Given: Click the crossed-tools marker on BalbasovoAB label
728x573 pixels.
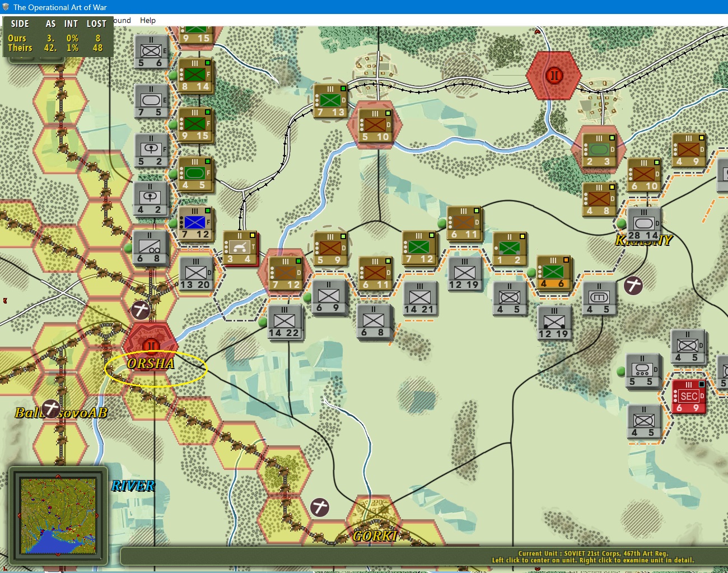Looking at the screenshot, I should 51,409.
